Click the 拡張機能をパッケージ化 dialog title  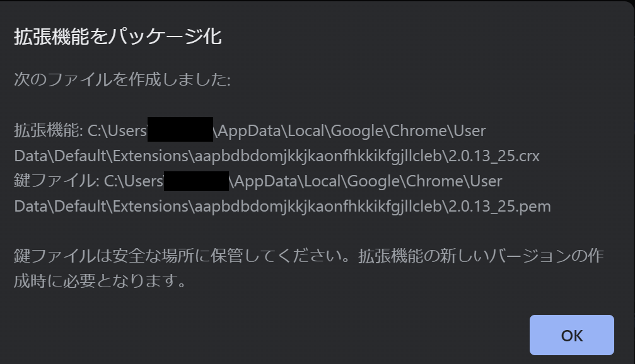pos(118,37)
